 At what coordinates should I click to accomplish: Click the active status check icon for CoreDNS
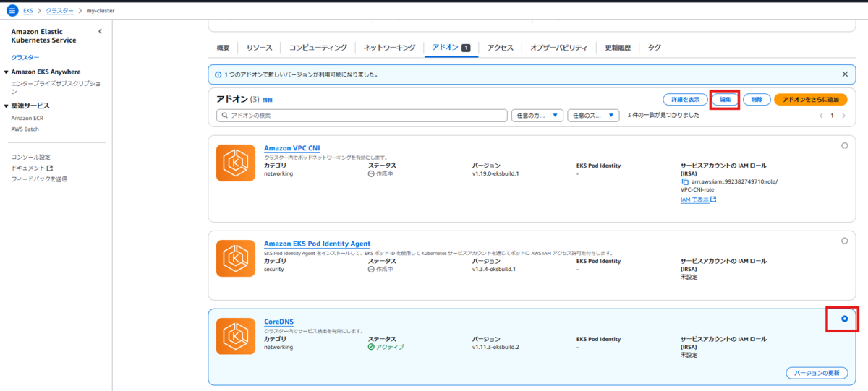coord(372,347)
